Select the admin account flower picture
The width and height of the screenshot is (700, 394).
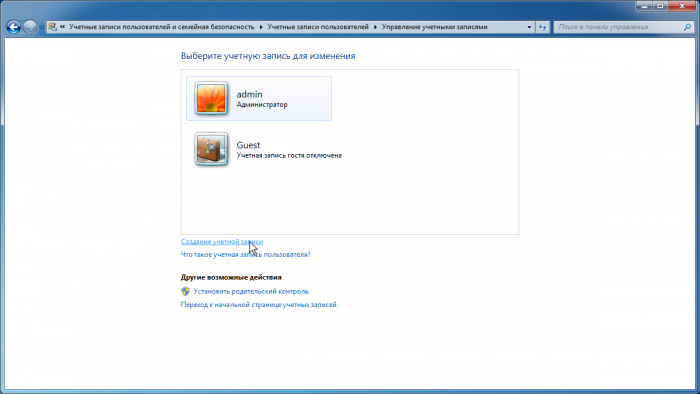pos(211,98)
